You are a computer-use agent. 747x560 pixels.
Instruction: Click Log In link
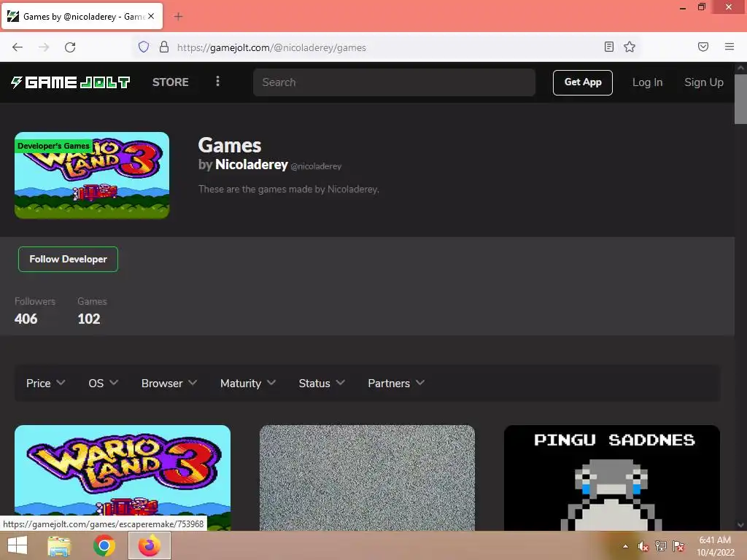[x=648, y=82]
